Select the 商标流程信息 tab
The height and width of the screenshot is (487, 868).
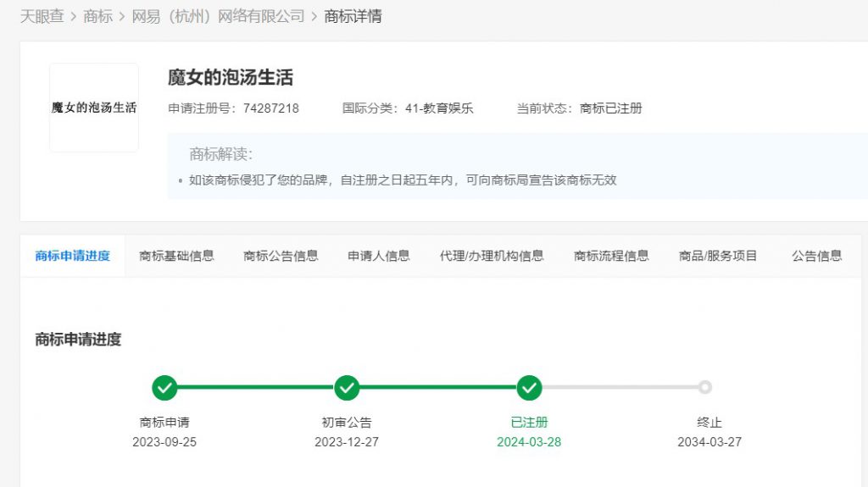click(611, 256)
